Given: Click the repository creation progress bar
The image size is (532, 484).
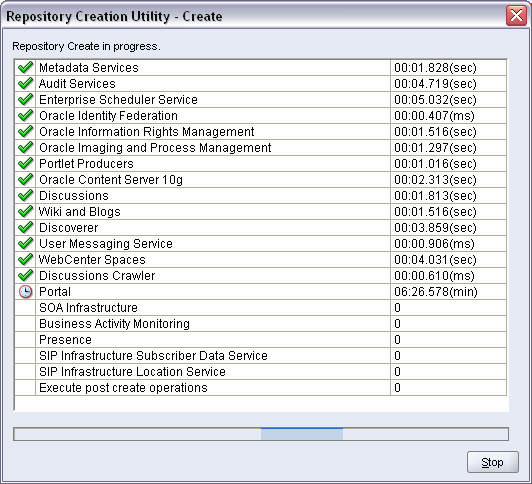Looking at the screenshot, I should 261,434.
